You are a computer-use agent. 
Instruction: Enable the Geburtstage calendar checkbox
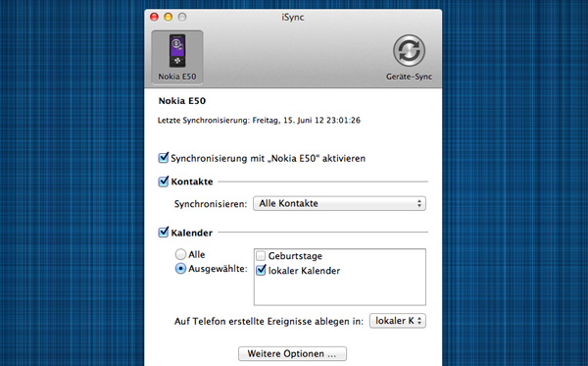(261, 256)
